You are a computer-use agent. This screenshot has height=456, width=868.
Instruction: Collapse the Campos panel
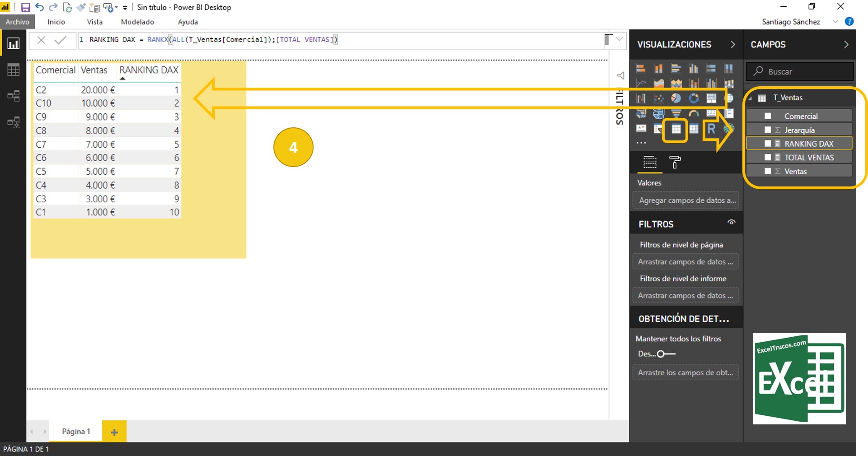[846, 44]
